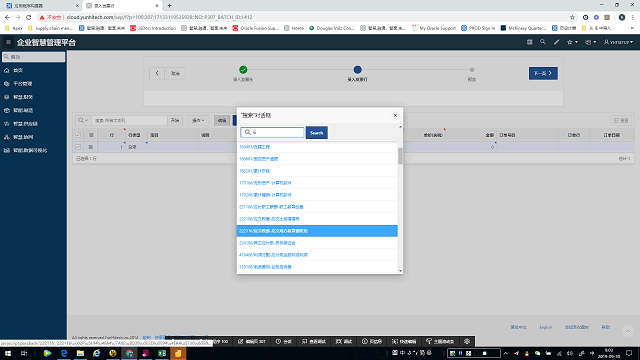Go to the completed first wizard step
640x360 pixels.
[x=243, y=70]
